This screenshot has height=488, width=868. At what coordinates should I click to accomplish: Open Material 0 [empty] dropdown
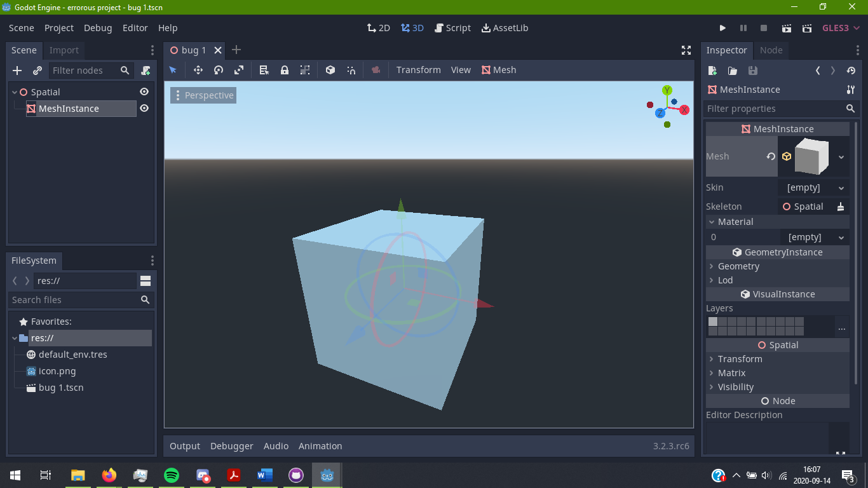coord(814,238)
